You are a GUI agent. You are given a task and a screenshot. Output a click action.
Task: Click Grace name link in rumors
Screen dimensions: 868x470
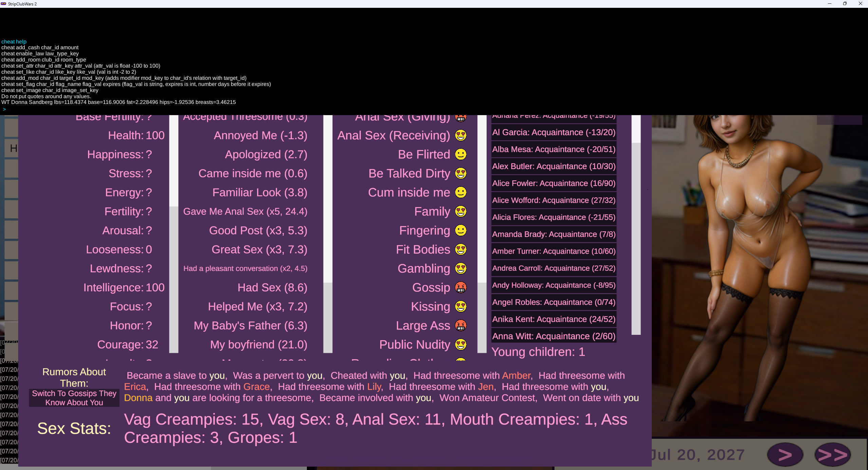(256, 387)
